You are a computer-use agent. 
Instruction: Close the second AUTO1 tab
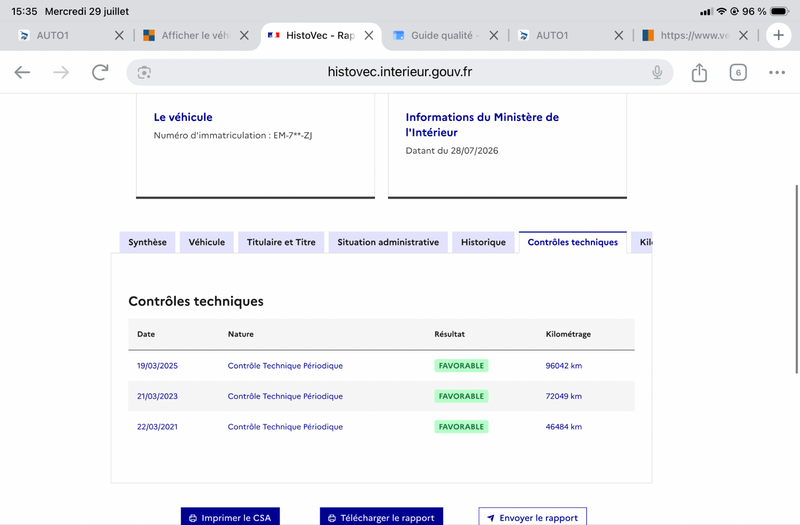click(618, 35)
